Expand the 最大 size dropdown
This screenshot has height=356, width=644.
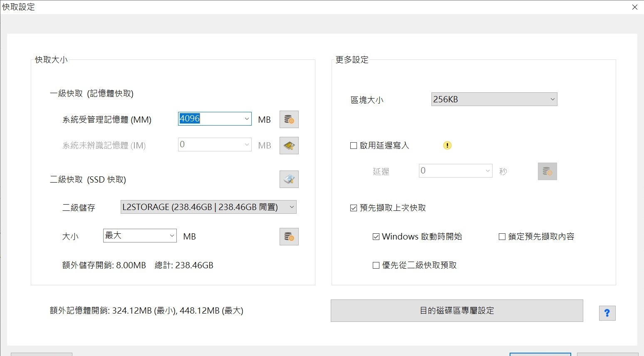pyautogui.click(x=172, y=236)
